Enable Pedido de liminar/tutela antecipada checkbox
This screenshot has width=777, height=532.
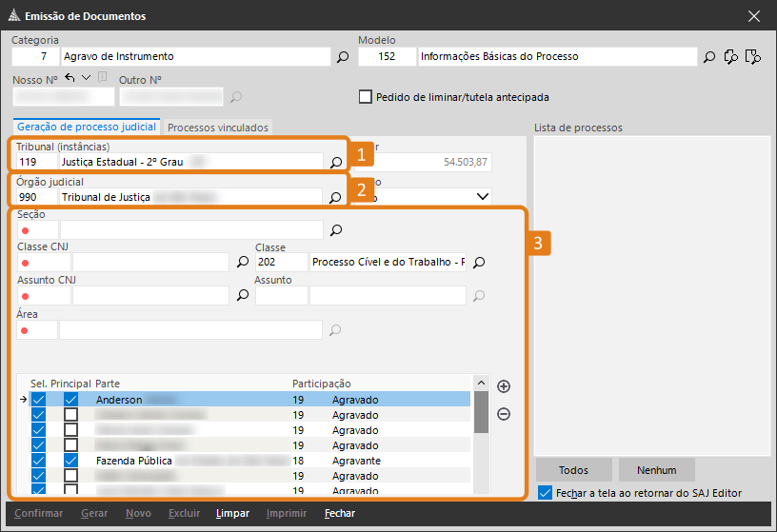coord(365,97)
